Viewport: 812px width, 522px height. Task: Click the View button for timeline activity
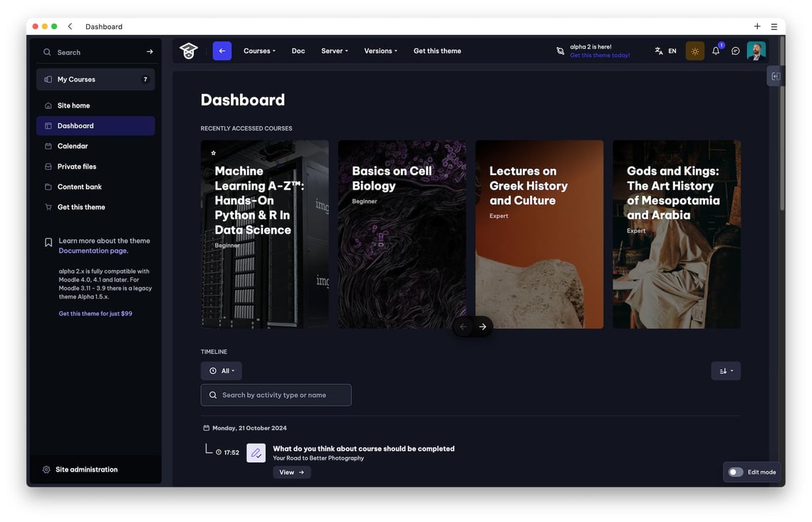pyautogui.click(x=292, y=472)
